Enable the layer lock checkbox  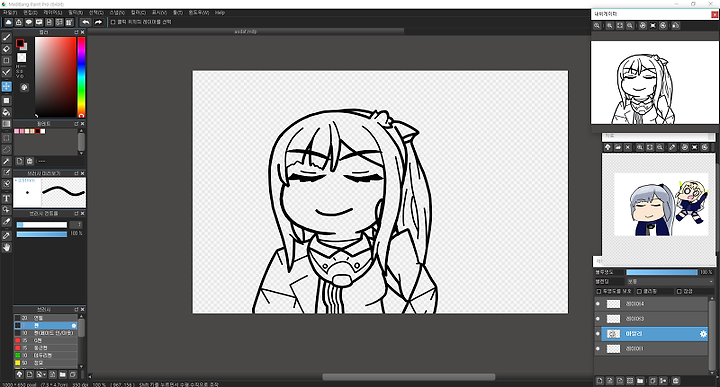pyautogui.click(x=679, y=292)
